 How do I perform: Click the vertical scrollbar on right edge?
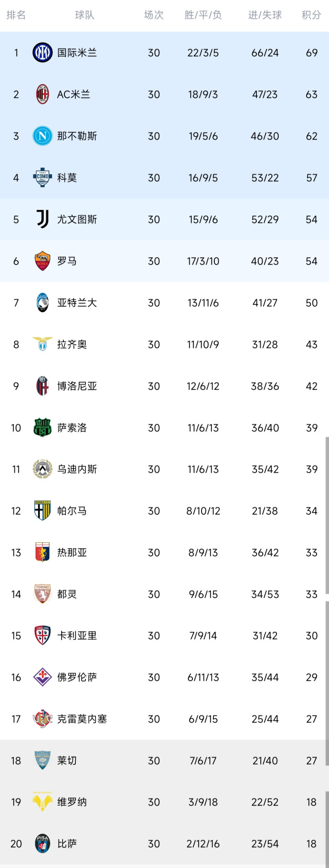[327, 516]
